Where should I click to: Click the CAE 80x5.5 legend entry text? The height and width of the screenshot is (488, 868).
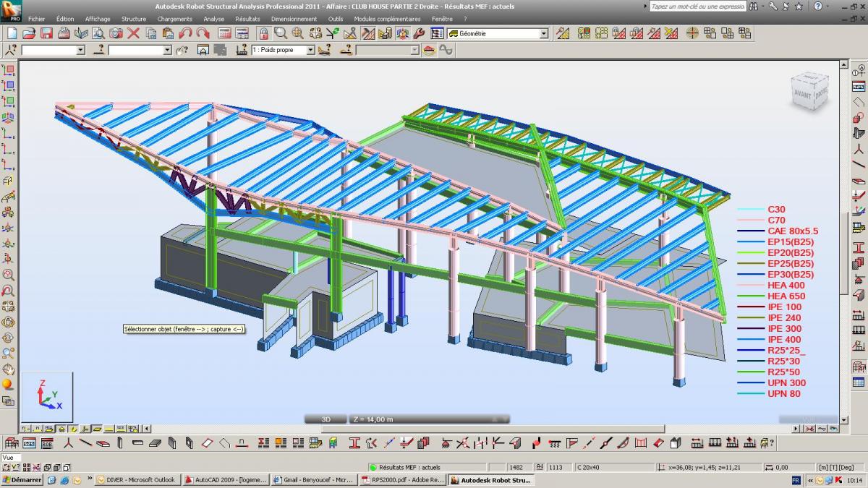tap(793, 231)
